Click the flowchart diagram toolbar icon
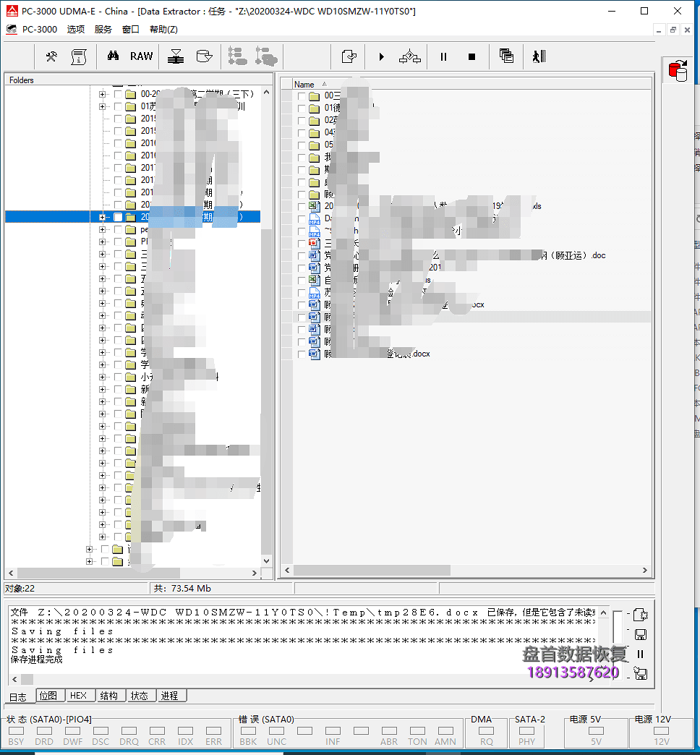700x755 pixels. coord(410,57)
